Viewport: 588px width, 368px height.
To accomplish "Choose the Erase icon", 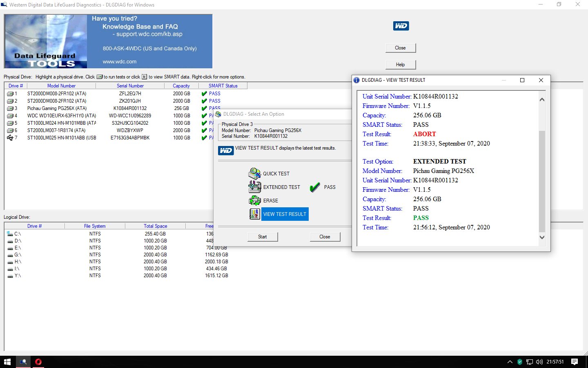I will pyautogui.click(x=255, y=200).
